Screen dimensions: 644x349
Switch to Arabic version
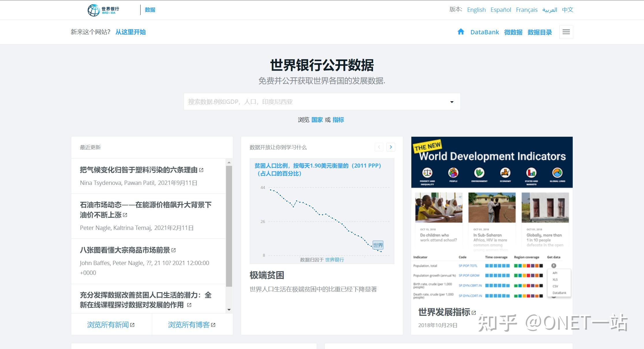[550, 10]
